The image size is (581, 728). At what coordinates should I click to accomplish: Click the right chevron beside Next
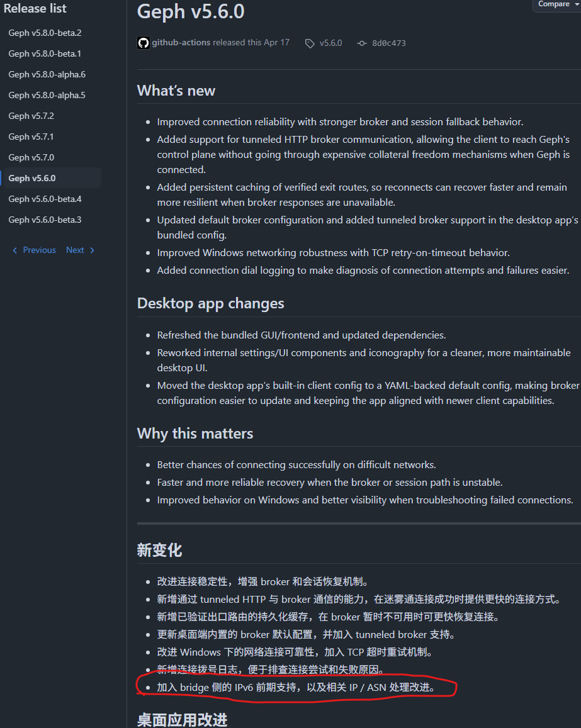tap(92, 250)
